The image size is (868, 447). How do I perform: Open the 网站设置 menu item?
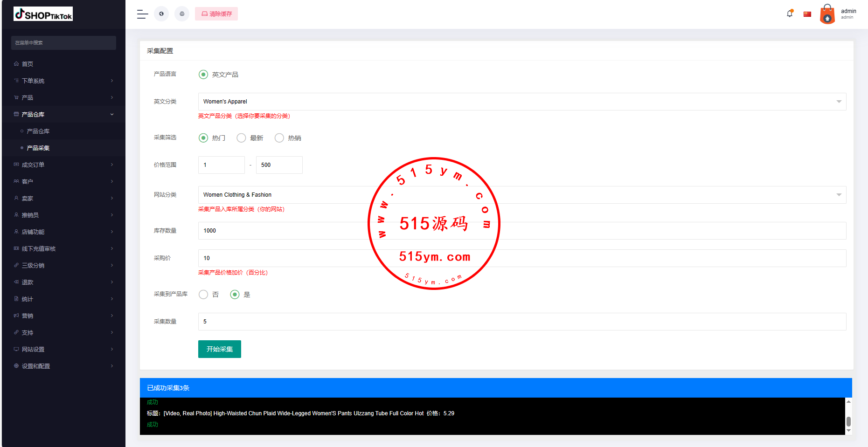point(33,349)
